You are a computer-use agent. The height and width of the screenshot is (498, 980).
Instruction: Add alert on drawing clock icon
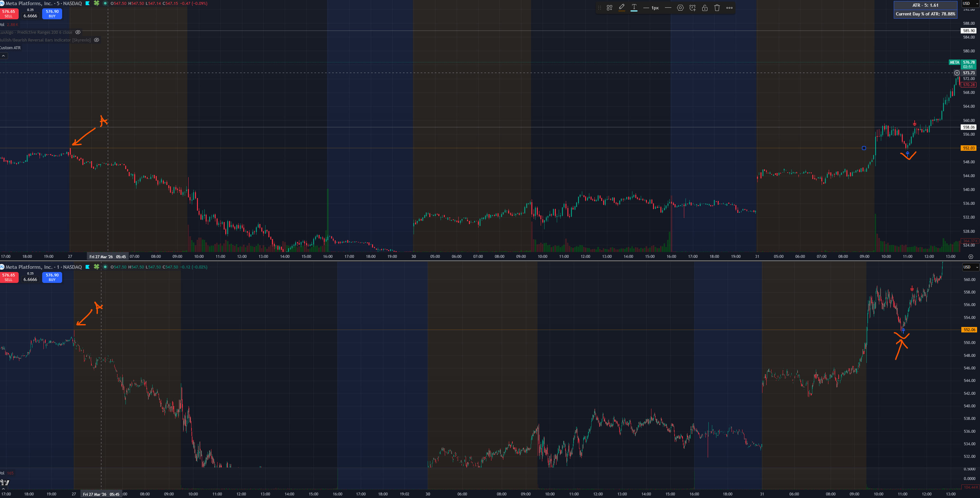692,8
